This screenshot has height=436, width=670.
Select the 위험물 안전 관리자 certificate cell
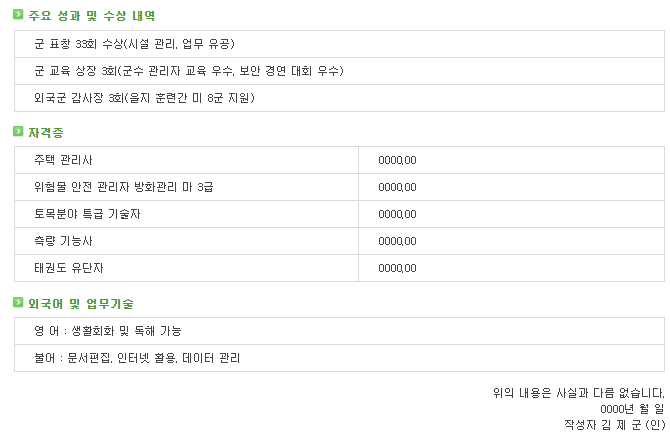(x=186, y=187)
